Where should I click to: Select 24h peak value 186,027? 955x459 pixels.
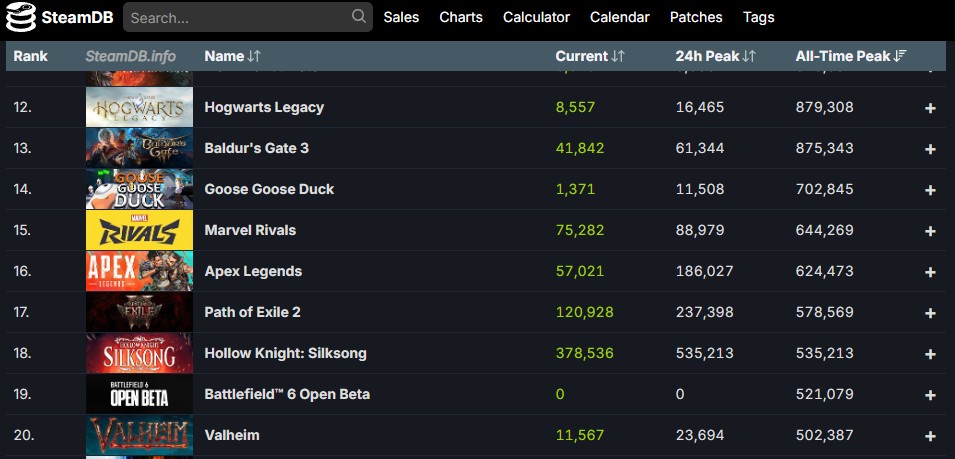pyautogui.click(x=705, y=271)
